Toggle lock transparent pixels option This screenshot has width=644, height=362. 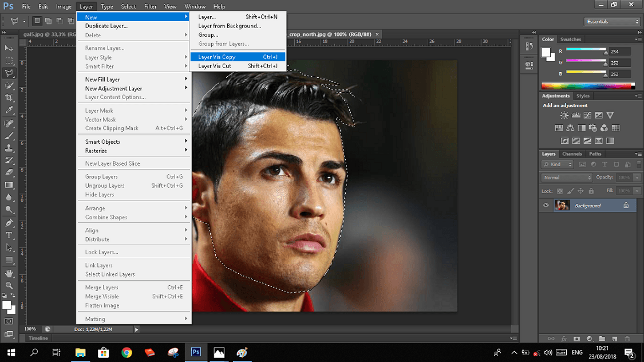click(x=560, y=191)
